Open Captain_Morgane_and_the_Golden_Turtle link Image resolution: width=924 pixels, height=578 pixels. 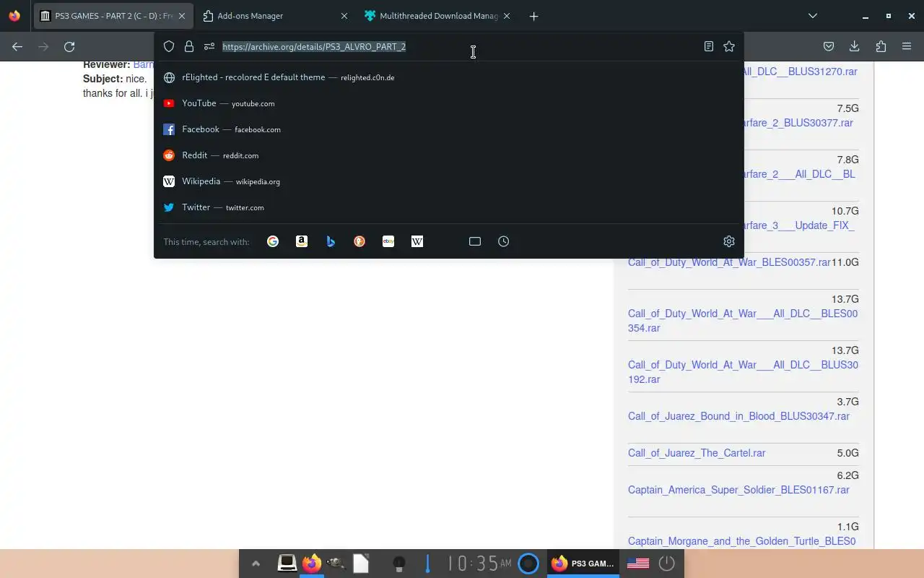point(741,541)
